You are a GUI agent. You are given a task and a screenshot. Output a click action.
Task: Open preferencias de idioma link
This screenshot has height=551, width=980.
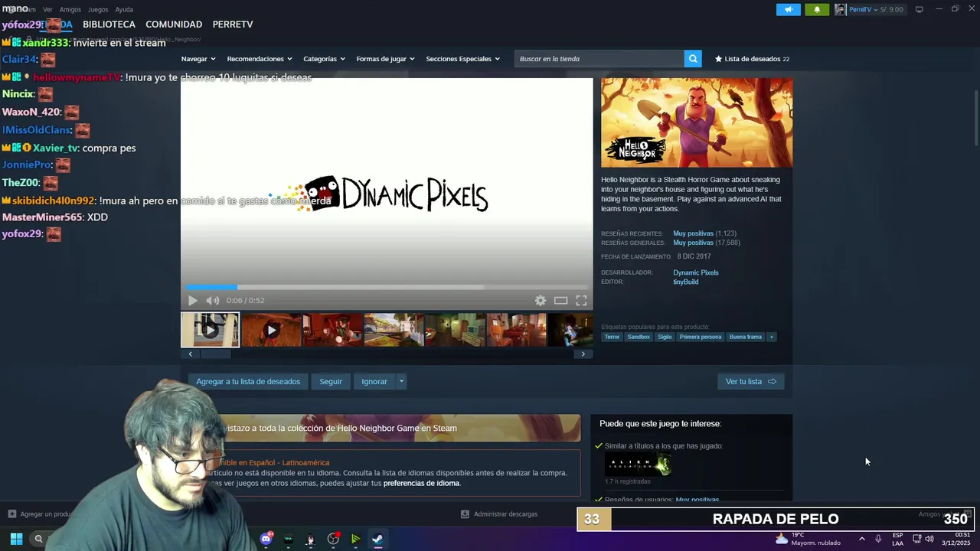pyautogui.click(x=421, y=483)
